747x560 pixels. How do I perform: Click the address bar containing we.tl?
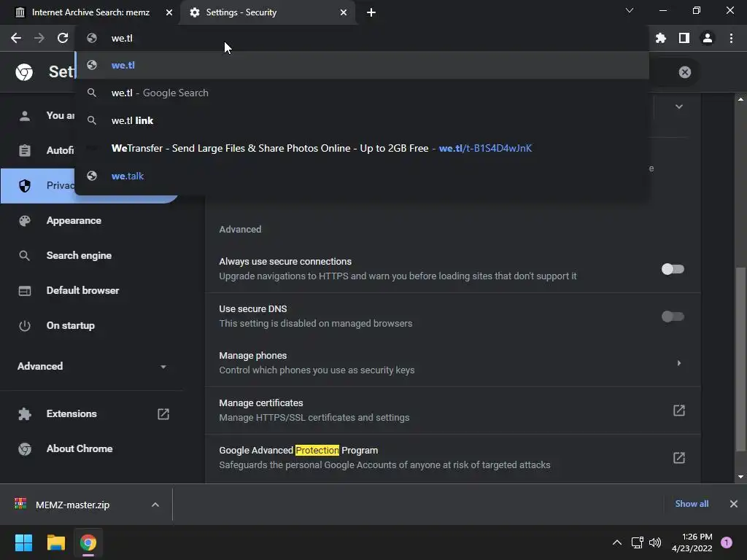tap(362, 38)
